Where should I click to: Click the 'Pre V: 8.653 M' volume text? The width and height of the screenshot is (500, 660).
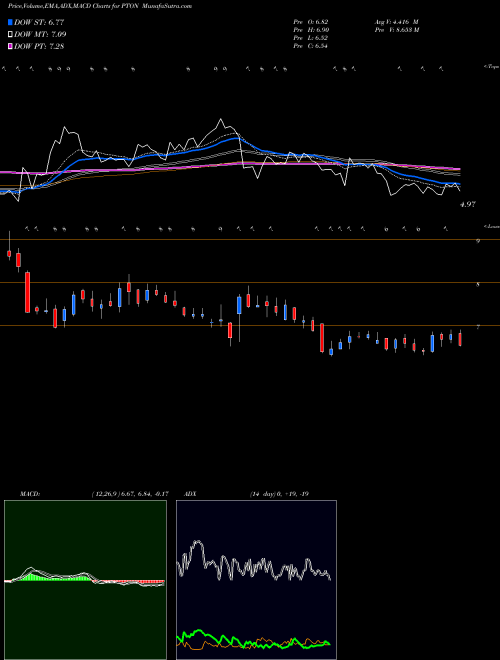(396, 30)
